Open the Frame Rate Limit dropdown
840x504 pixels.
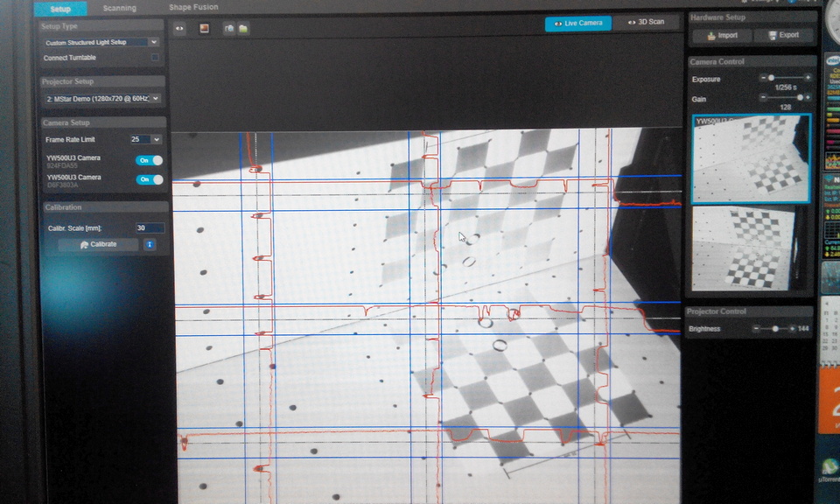coord(145,139)
